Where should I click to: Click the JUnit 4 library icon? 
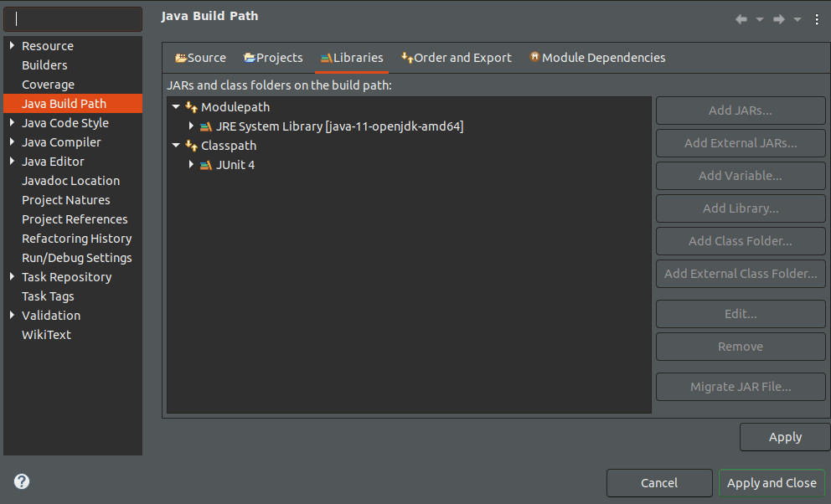(206, 165)
